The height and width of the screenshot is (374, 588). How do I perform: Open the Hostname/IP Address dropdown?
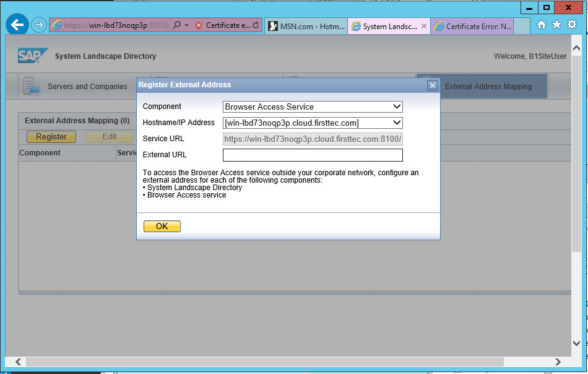pos(398,123)
